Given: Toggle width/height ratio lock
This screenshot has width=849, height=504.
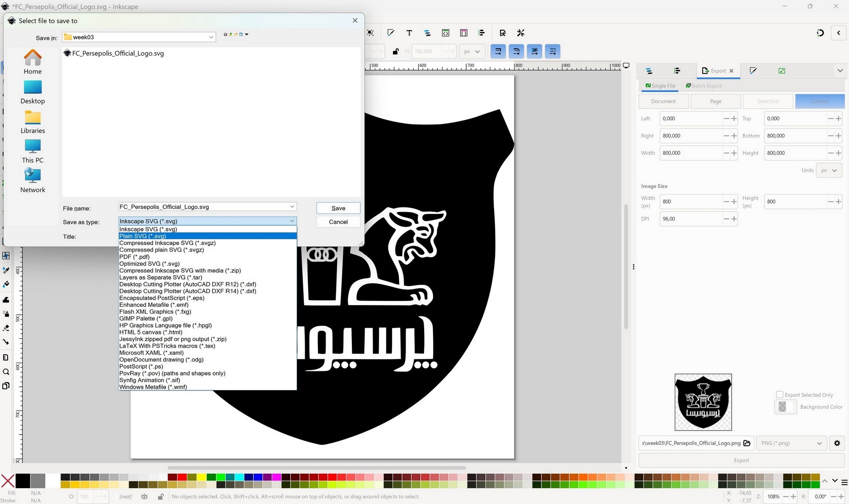Looking at the screenshot, I should click(396, 51).
